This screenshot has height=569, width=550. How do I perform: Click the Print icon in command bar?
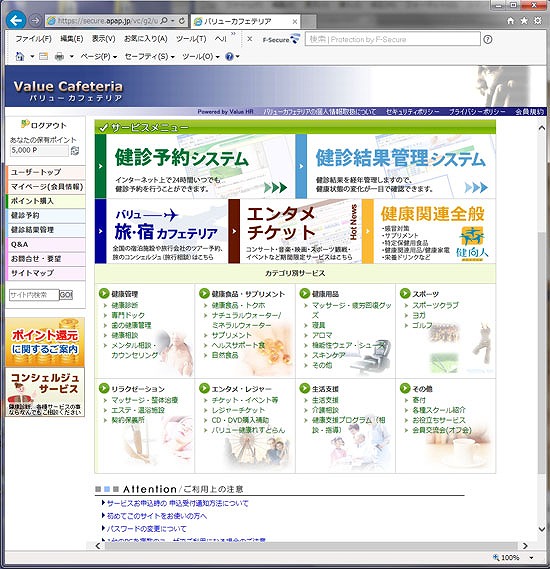point(59,56)
